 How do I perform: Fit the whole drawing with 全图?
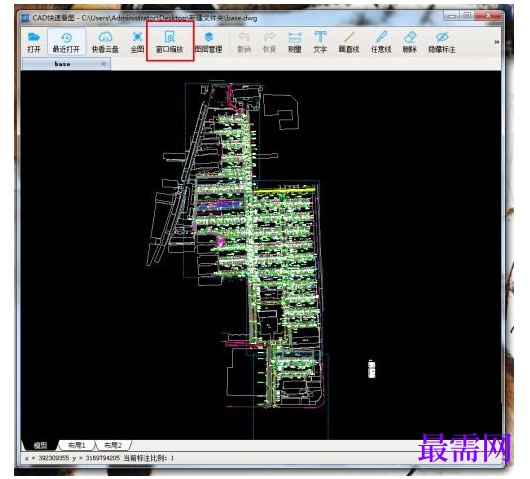[x=137, y=42]
